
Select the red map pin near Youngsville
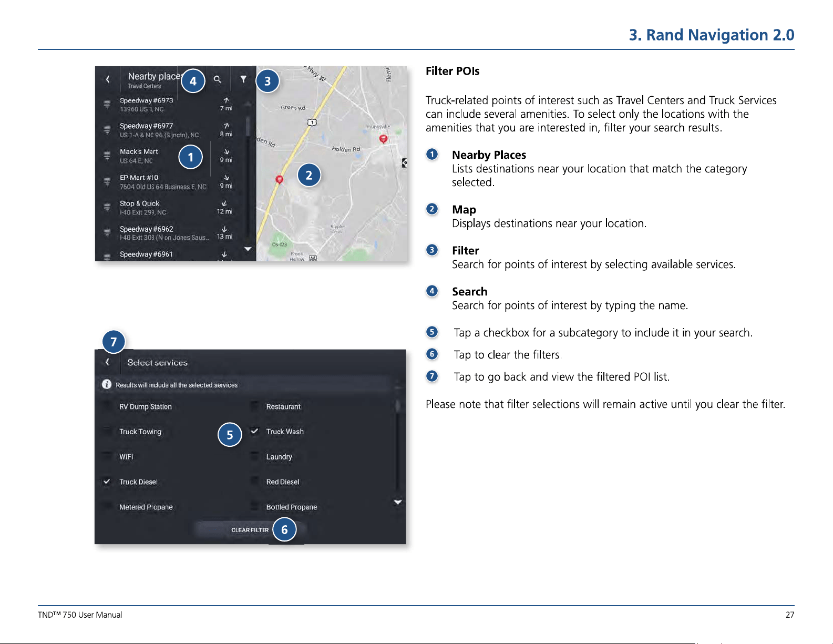click(x=384, y=139)
